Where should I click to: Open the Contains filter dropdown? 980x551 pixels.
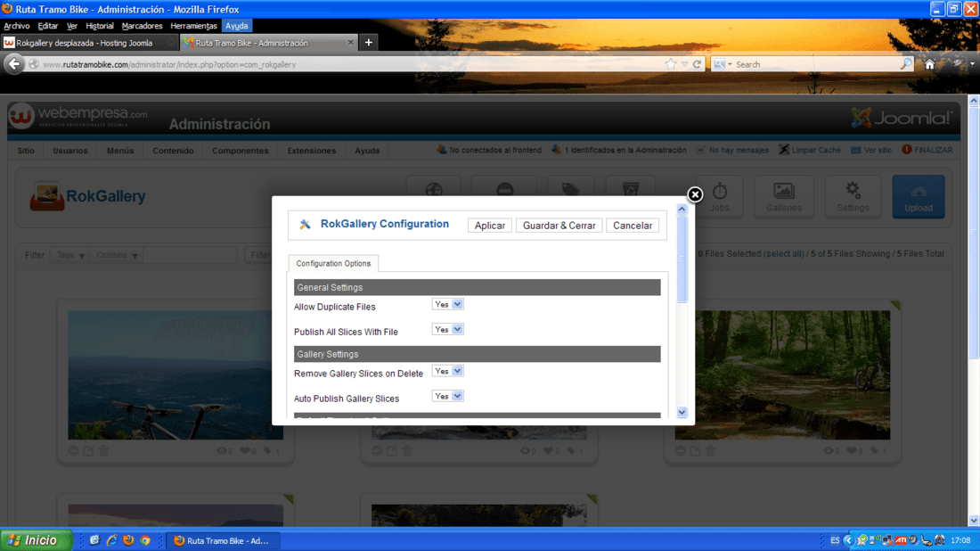point(117,255)
